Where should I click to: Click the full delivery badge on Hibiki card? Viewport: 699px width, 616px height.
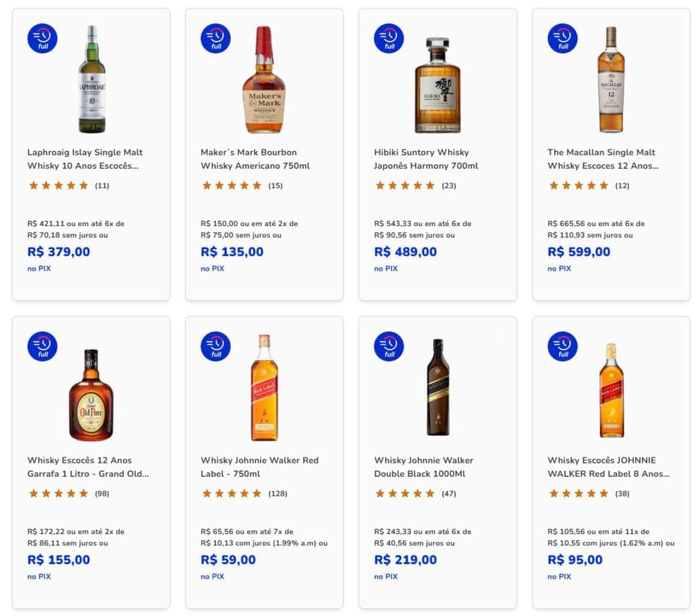pos(389,38)
